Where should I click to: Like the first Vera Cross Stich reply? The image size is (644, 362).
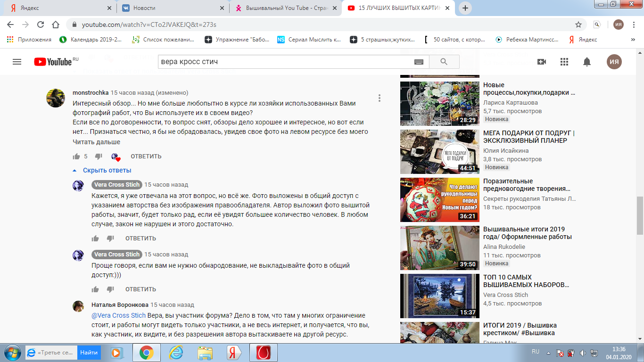tap(95, 239)
